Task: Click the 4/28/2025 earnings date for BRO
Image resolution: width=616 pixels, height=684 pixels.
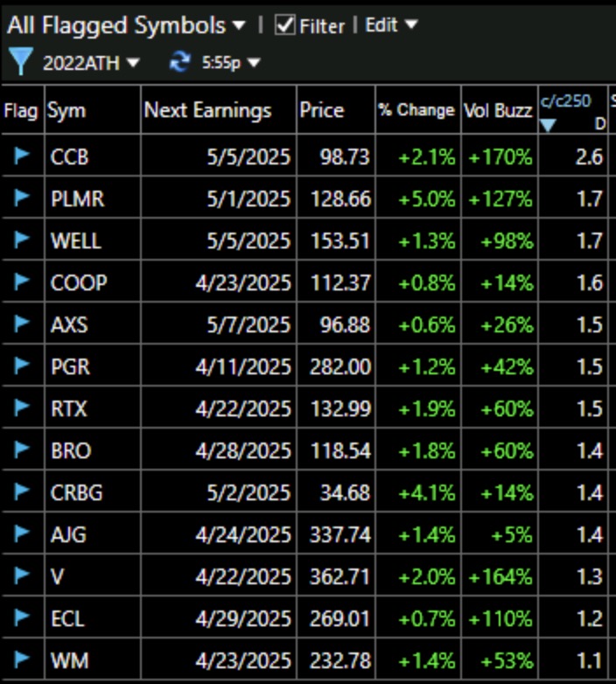Action: (x=243, y=450)
